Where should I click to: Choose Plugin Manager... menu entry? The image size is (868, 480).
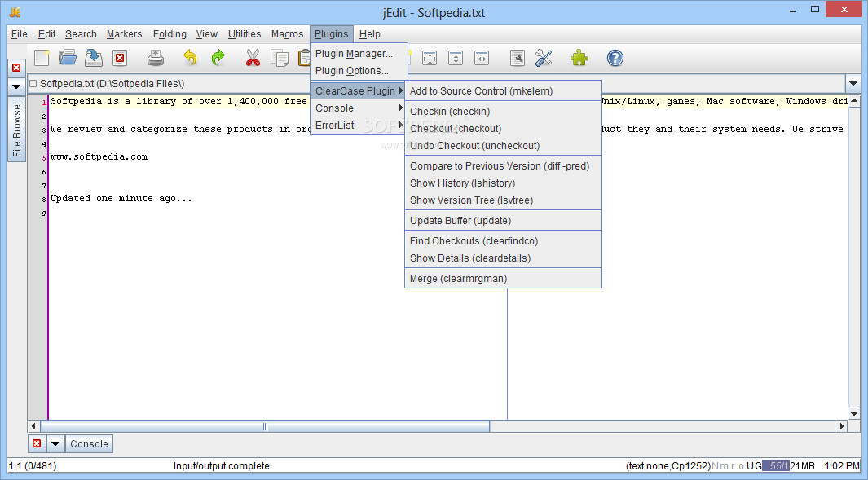(358, 54)
